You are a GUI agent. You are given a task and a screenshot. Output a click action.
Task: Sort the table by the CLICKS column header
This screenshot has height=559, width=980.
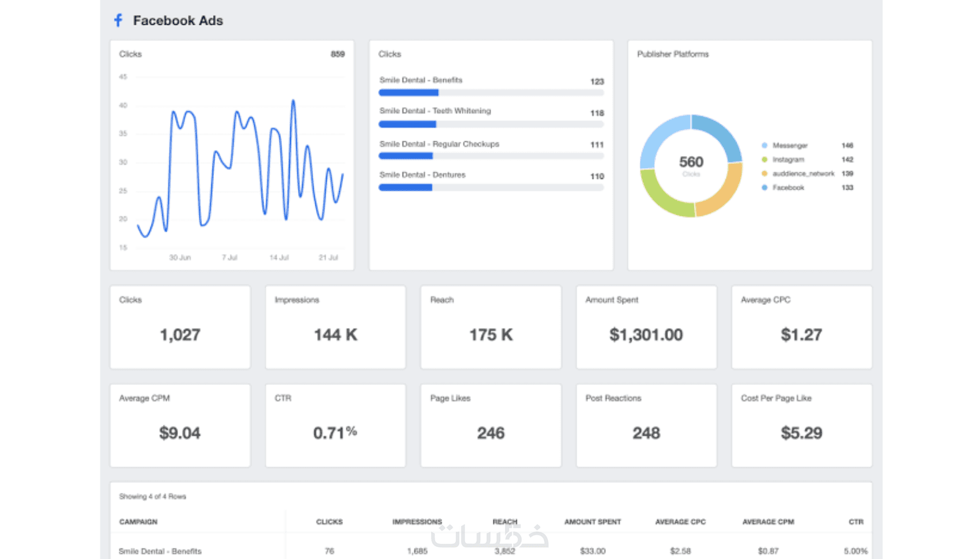329,522
